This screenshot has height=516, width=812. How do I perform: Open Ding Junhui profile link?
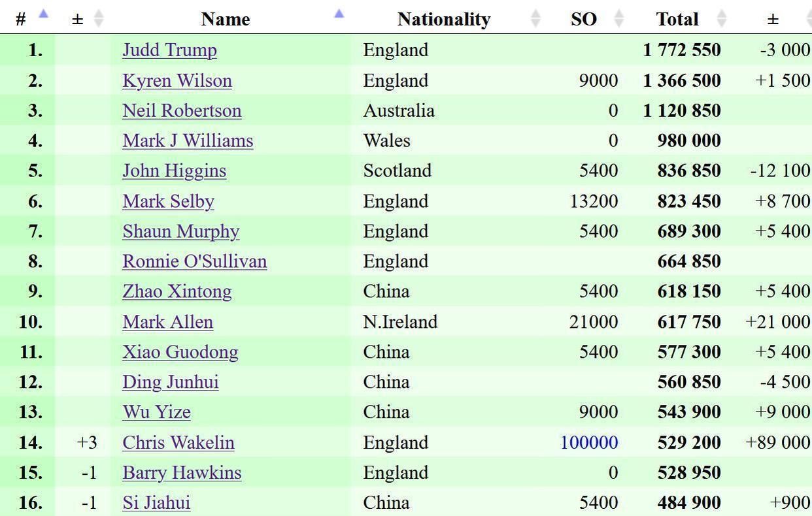170,382
